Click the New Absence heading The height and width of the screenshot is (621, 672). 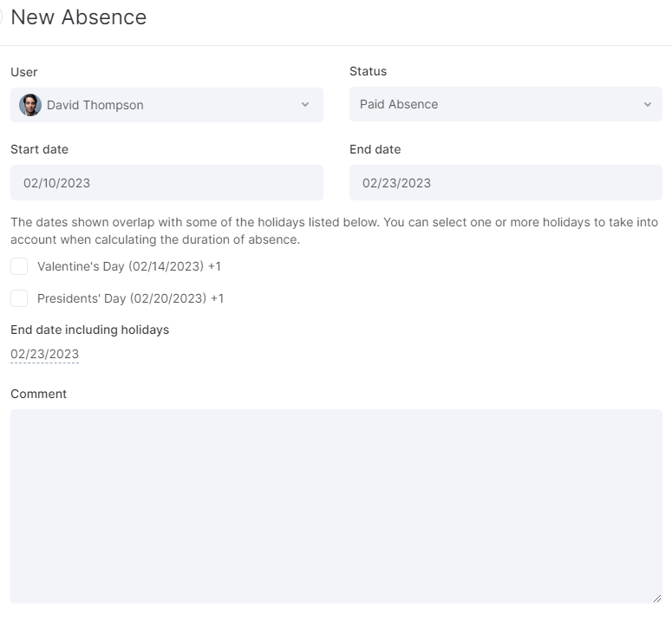click(79, 17)
